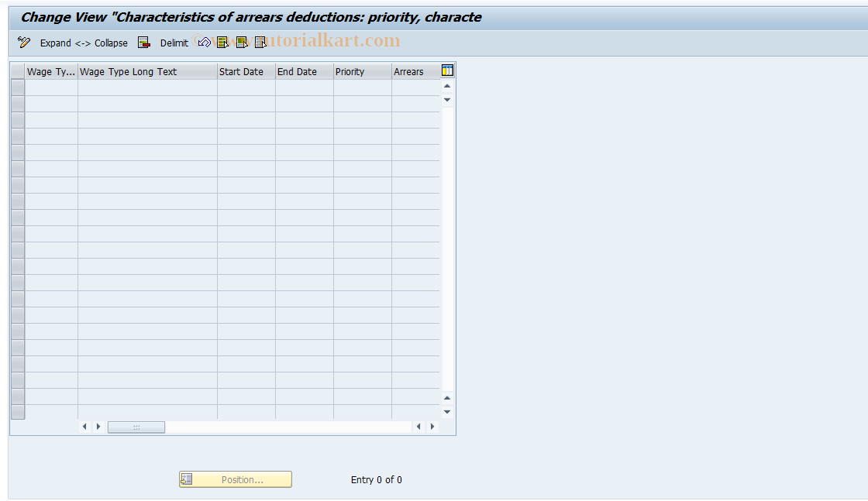Click the Deselect All icon
The width and height of the screenshot is (868, 501).
[x=260, y=43]
